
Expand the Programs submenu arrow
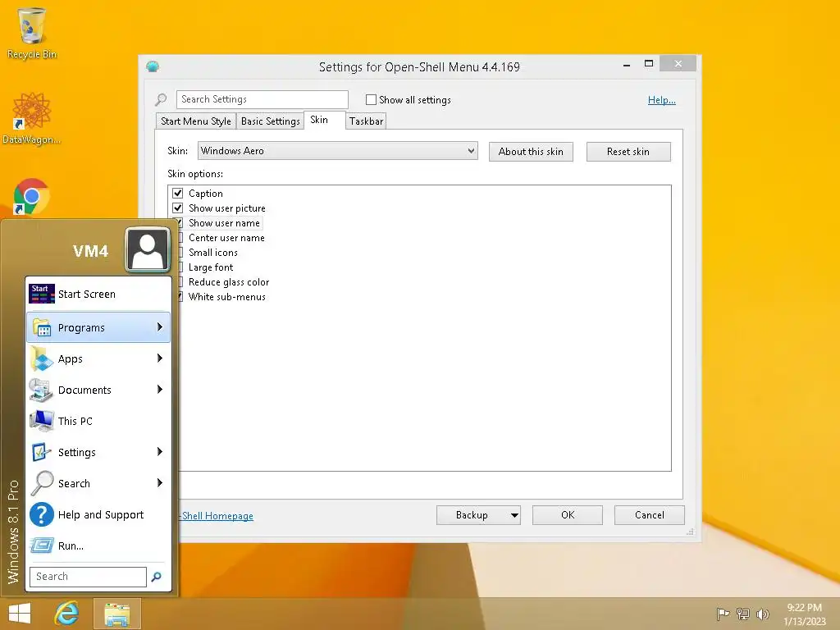point(160,326)
